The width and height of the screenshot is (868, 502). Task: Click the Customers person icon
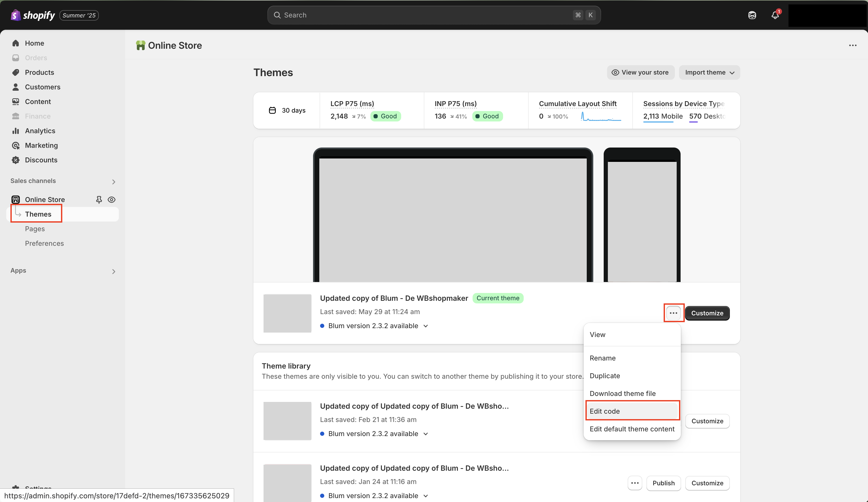pos(15,87)
